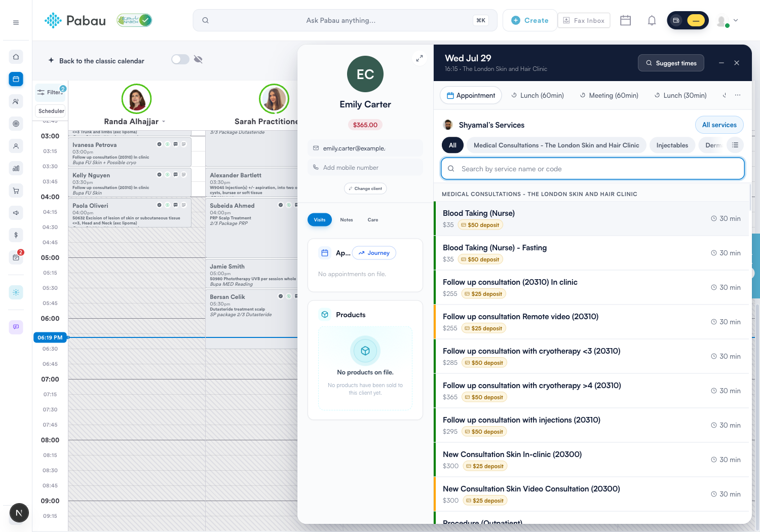Click the message icon on Kelly Nguyen appointment
The width and height of the screenshot is (760, 532).
(175, 175)
